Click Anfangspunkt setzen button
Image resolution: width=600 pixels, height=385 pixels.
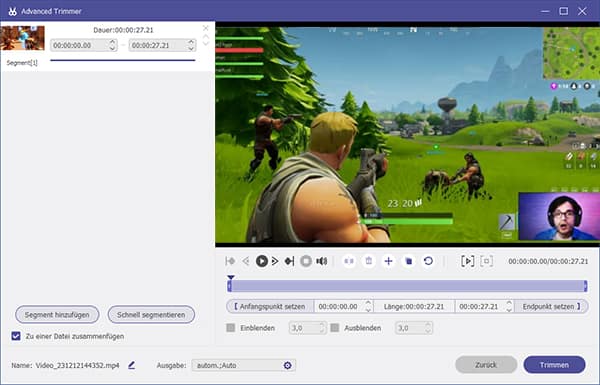(270, 307)
